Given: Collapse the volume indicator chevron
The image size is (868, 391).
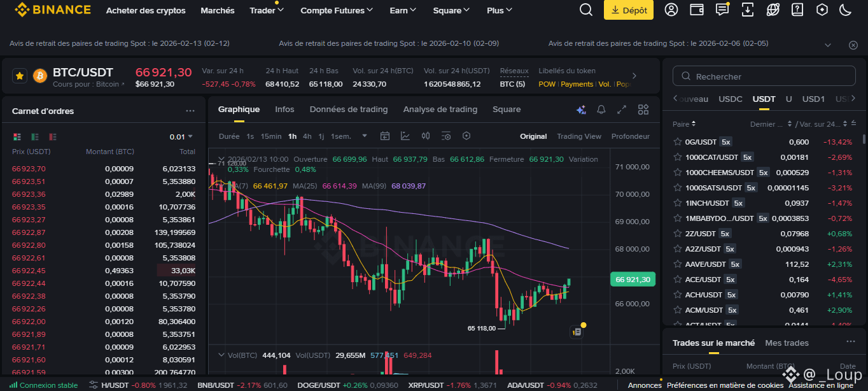Looking at the screenshot, I should click(221, 355).
